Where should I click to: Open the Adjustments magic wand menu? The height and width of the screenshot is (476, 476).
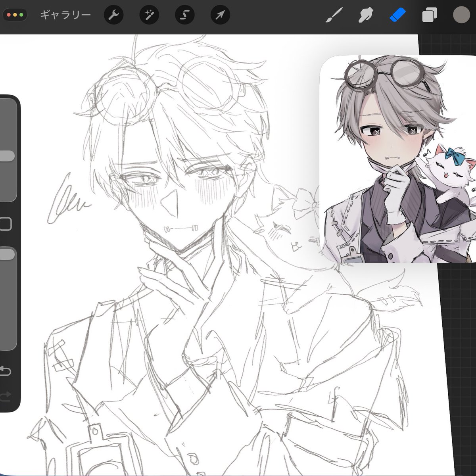(149, 15)
